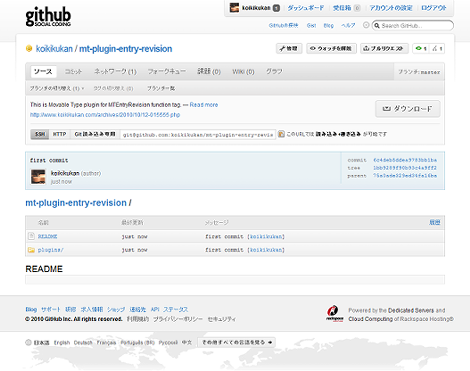Click the 管理 admin button
470x371 pixels.
(289, 49)
